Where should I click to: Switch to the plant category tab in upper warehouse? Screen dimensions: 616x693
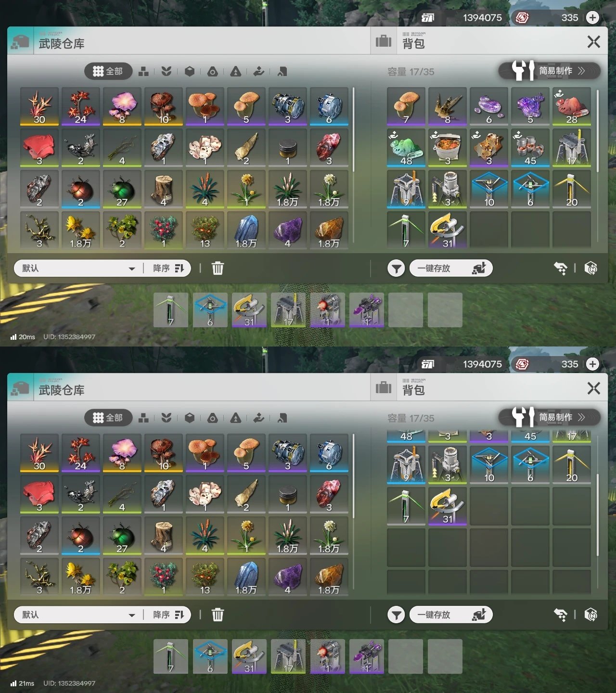(166, 71)
